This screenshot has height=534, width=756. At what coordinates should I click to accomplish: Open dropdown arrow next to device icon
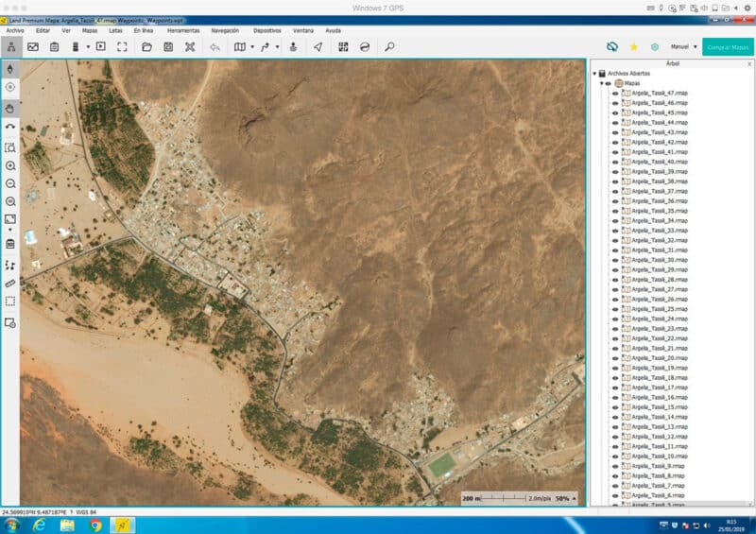point(88,47)
